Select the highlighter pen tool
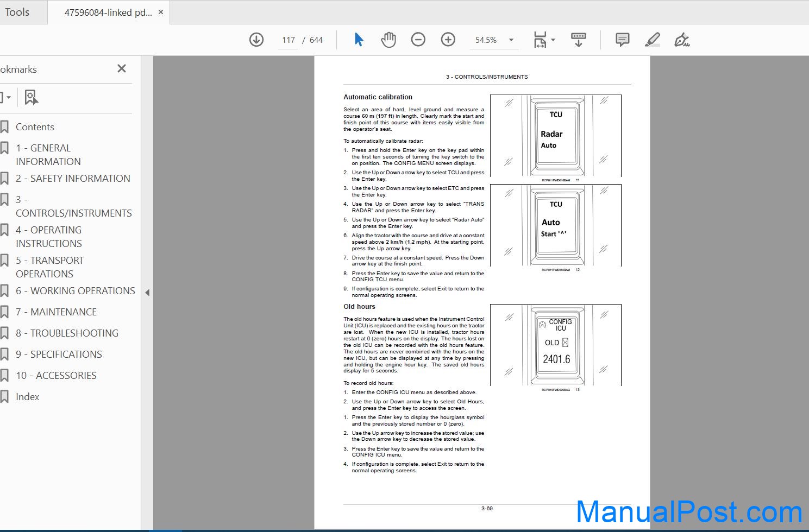The height and width of the screenshot is (532, 809). click(x=653, y=40)
